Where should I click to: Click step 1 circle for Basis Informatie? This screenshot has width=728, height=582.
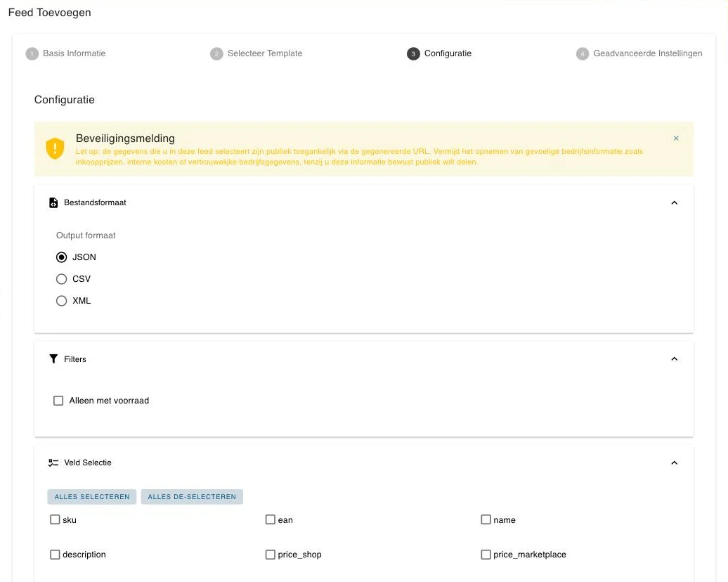point(32,54)
